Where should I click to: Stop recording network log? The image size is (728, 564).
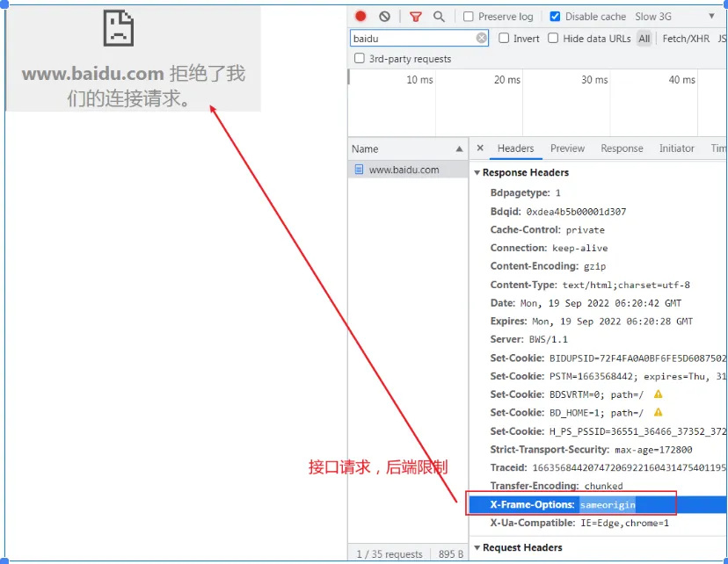pyautogui.click(x=360, y=15)
